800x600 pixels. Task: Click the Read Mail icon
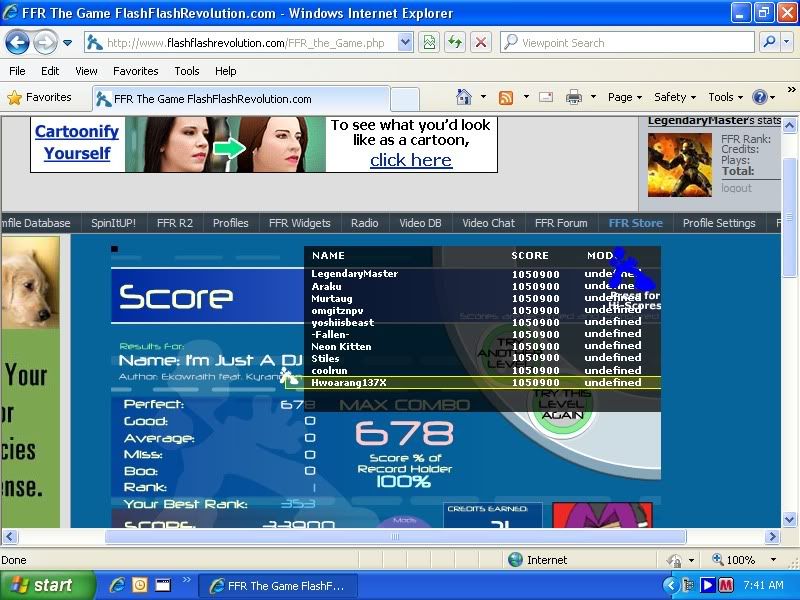tap(546, 97)
